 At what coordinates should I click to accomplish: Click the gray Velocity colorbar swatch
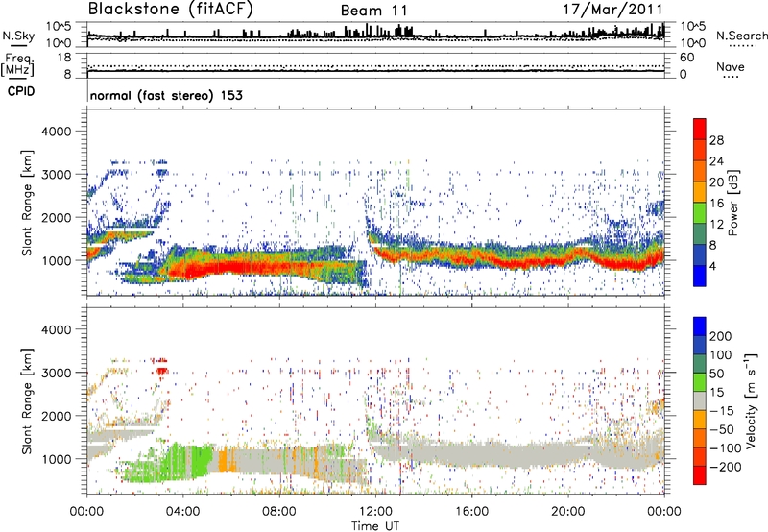click(700, 401)
